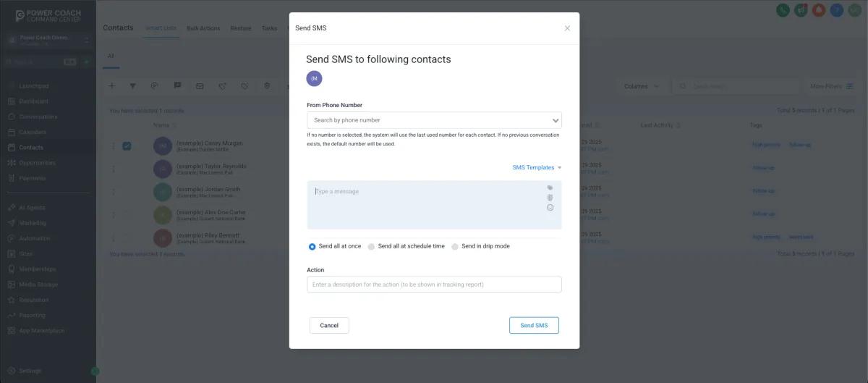Choose Send in drip mode option
The image size is (868, 383).
pos(480,246)
